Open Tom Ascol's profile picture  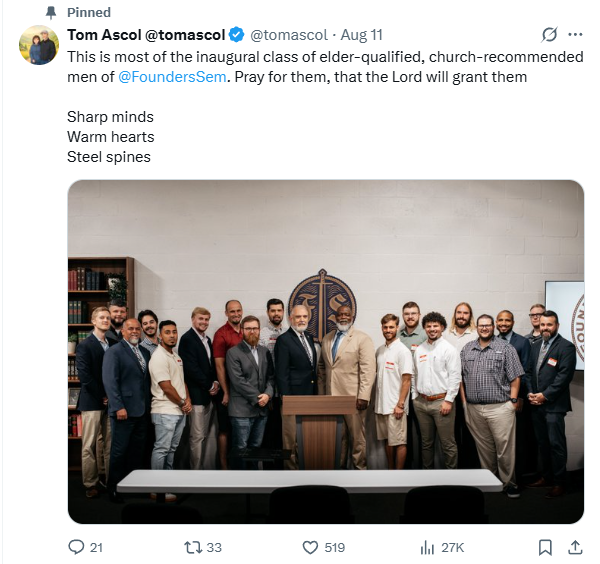pyautogui.click(x=39, y=46)
